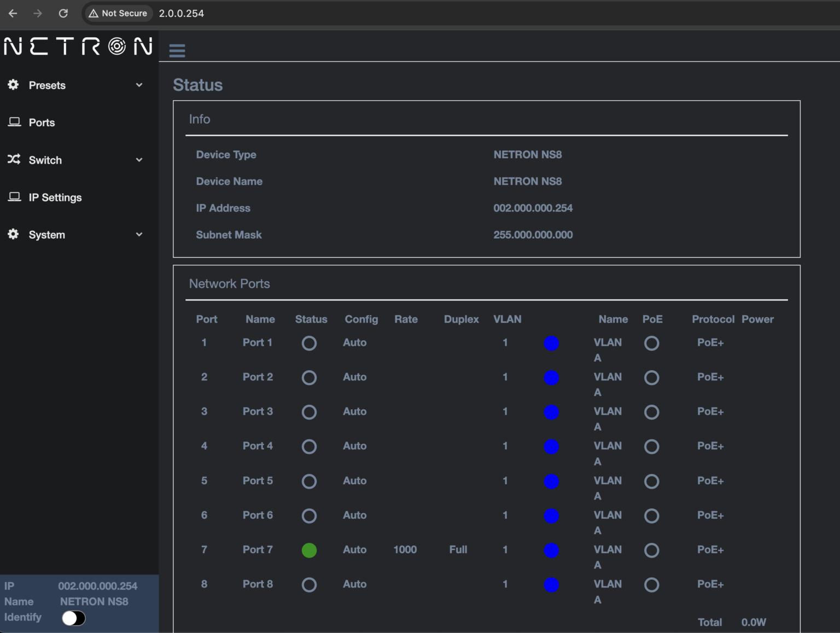Click Port 5's blue VLAN indicator dot

tap(551, 481)
